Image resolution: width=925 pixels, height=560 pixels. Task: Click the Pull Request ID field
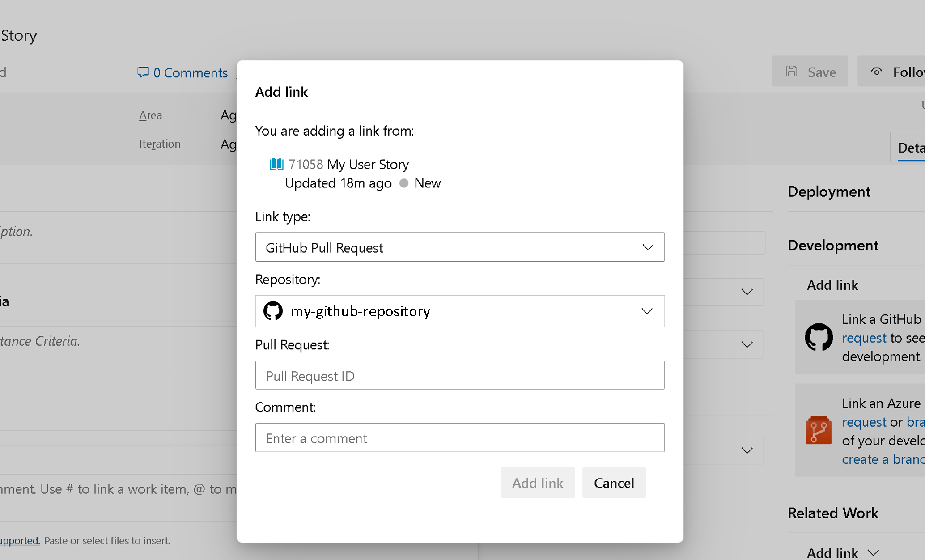coord(459,375)
